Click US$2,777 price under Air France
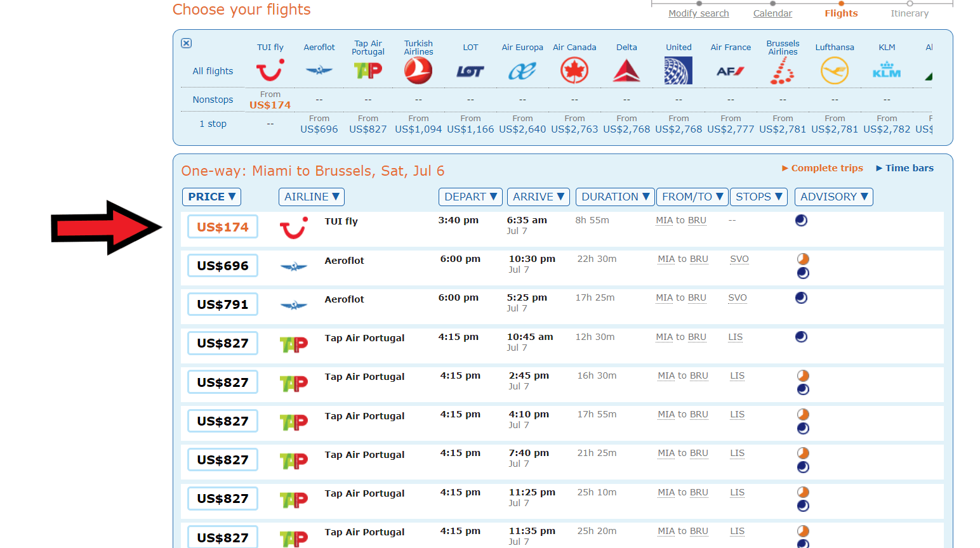 731,129
